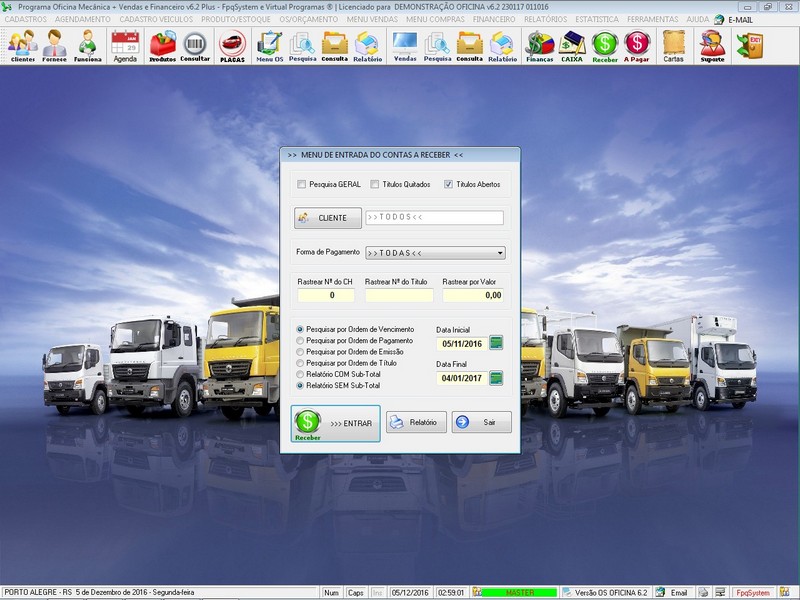Viewport: 800px width, 600px height.
Task: Click Rastrear Nº do CH field
Action: [x=326, y=295]
